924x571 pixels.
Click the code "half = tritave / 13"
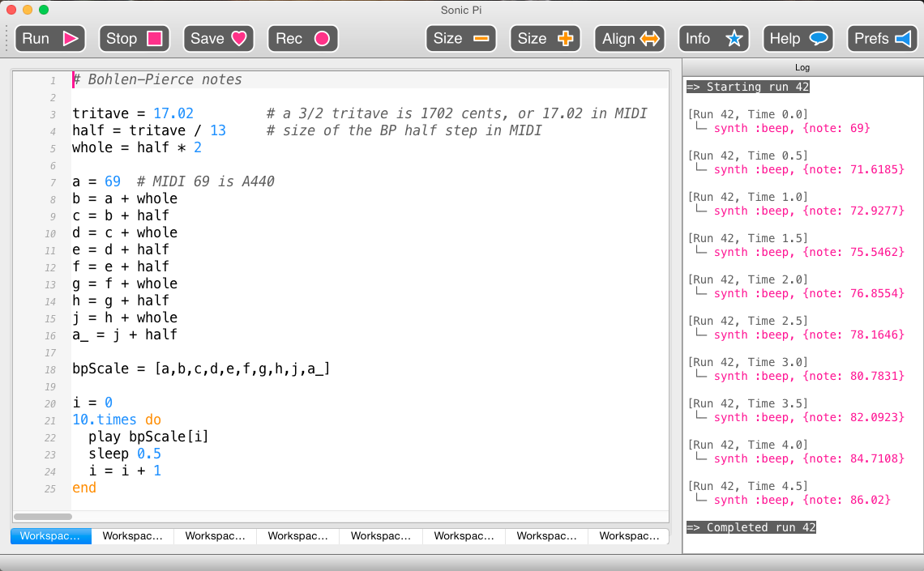click(x=149, y=130)
